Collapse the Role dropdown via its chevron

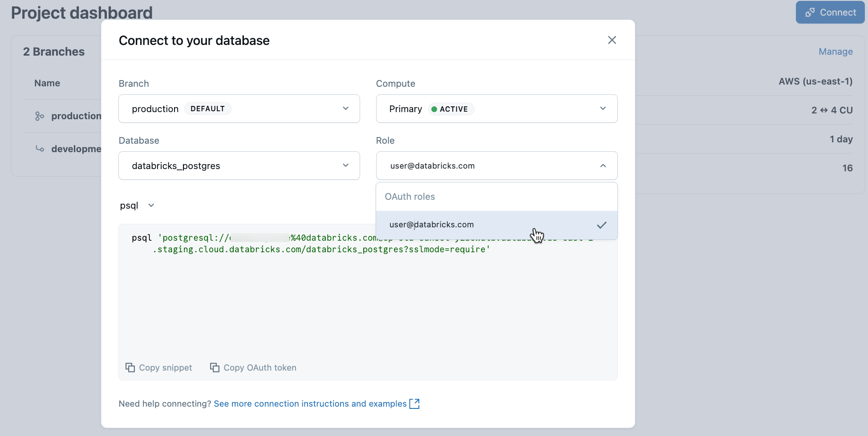point(603,165)
